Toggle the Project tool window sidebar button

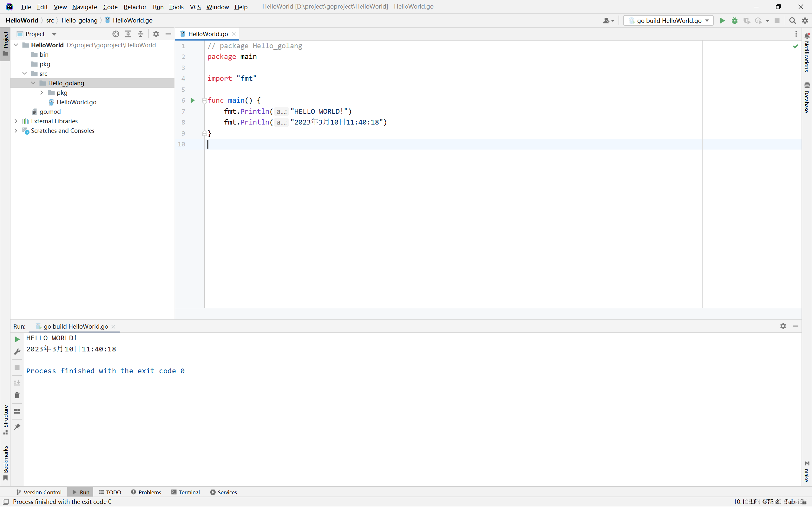(x=5, y=44)
